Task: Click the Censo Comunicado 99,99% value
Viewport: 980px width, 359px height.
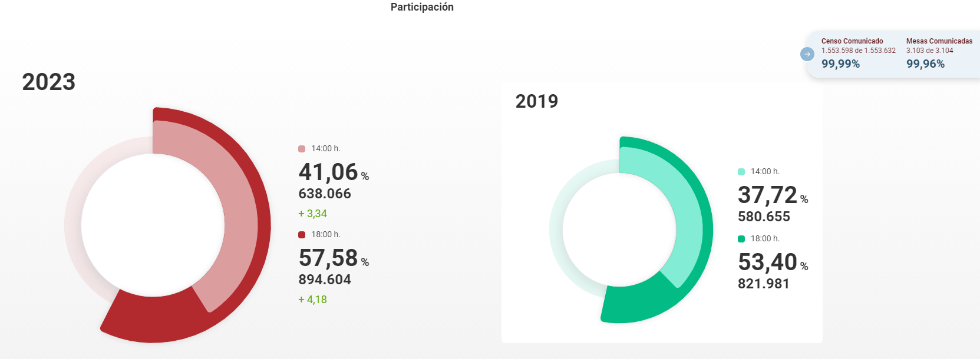Action: 840,64
